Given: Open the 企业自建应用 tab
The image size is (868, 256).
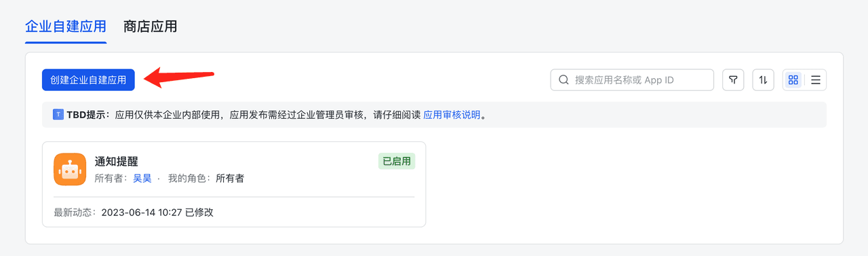Looking at the screenshot, I should [x=66, y=26].
